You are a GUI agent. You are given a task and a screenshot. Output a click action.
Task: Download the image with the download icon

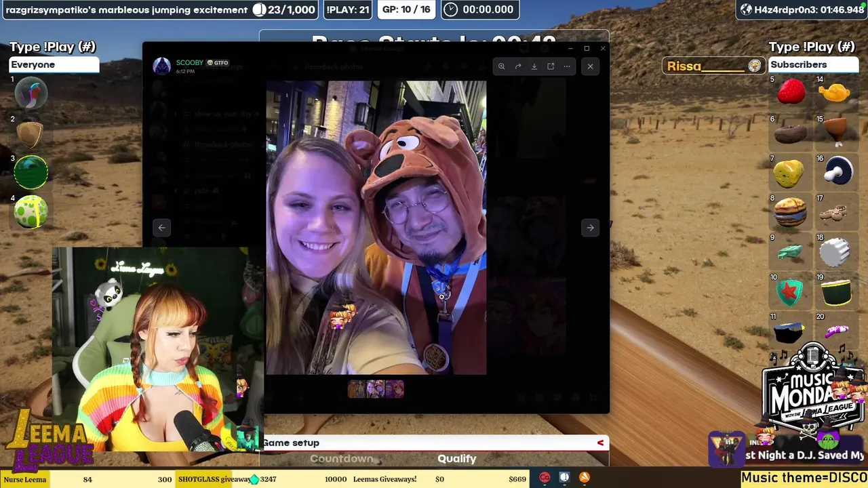click(x=534, y=66)
